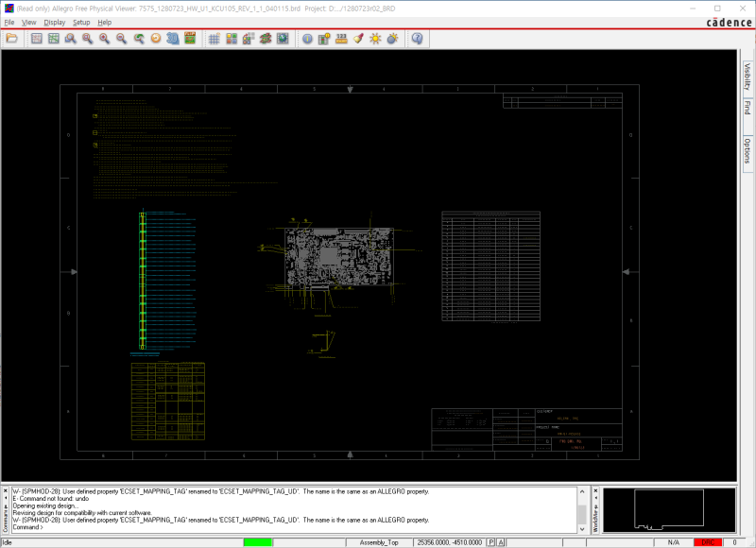The image size is (756, 548).
Task: Toggle the A button in status bar
Action: (x=502, y=542)
